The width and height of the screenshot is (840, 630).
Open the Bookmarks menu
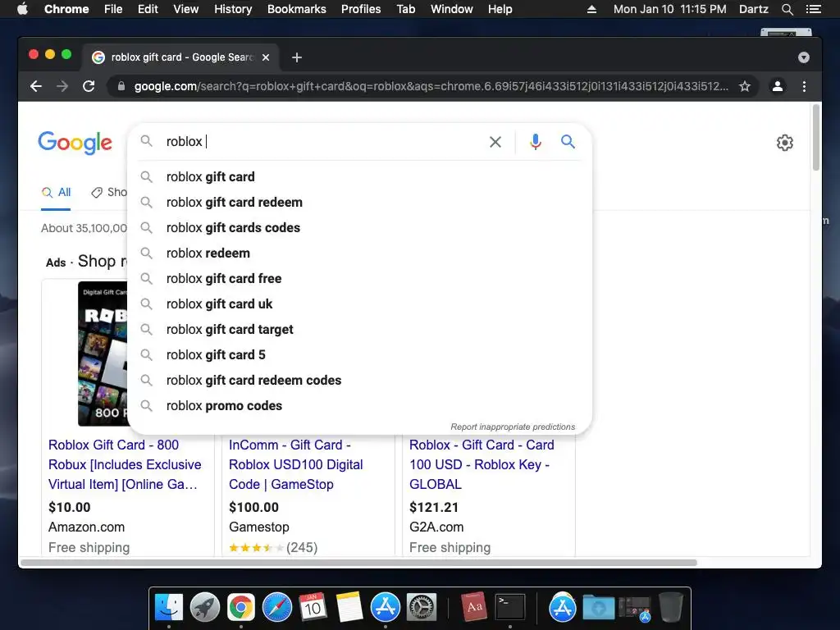pos(297,9)
